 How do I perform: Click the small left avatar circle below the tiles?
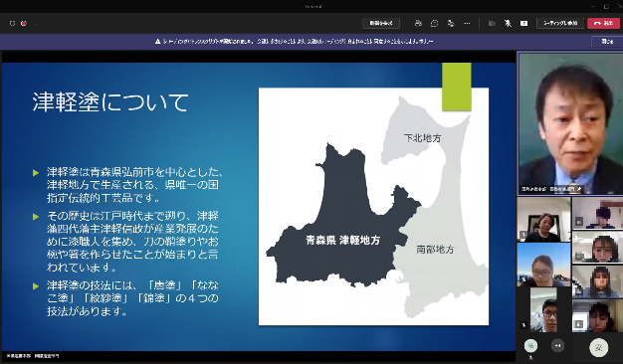(530, 346)
